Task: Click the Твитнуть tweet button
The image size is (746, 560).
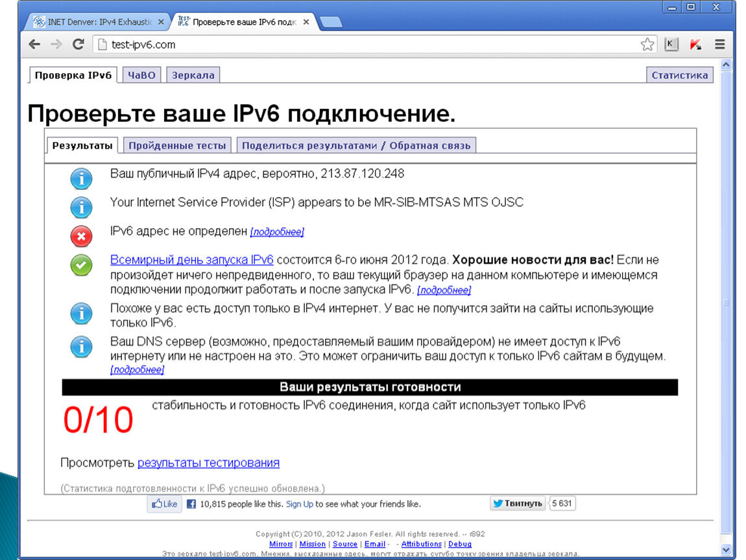Action: pyautogui.click(x=518, y=504)
